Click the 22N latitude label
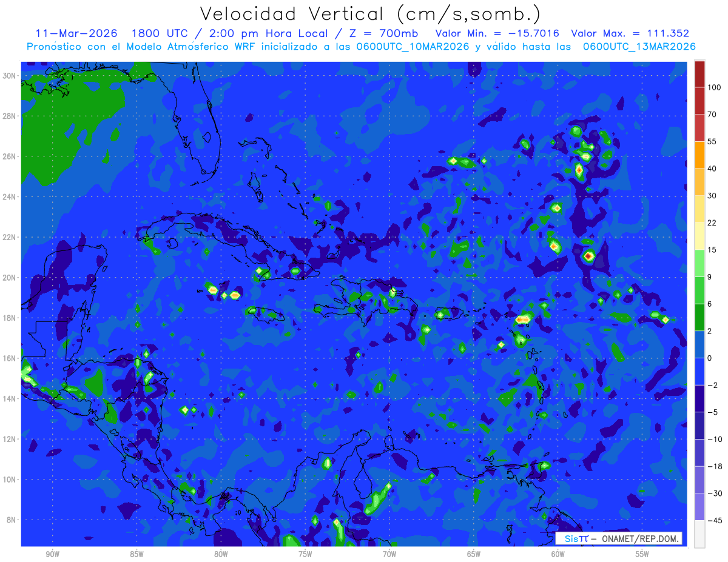Viewport: 728px width, 562px height. coord(10,237)
